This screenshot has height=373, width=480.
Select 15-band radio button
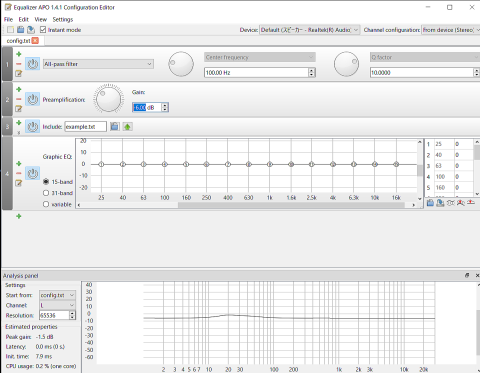coord(46,182)
